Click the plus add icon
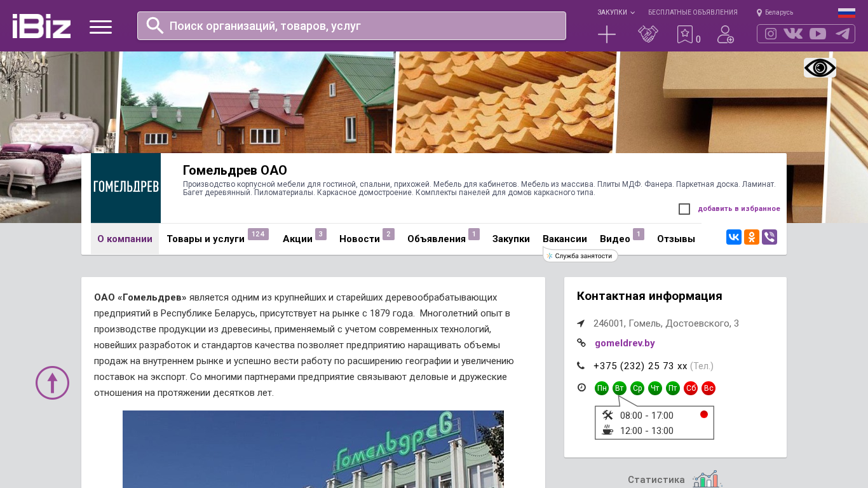 (x=607, y=34)
